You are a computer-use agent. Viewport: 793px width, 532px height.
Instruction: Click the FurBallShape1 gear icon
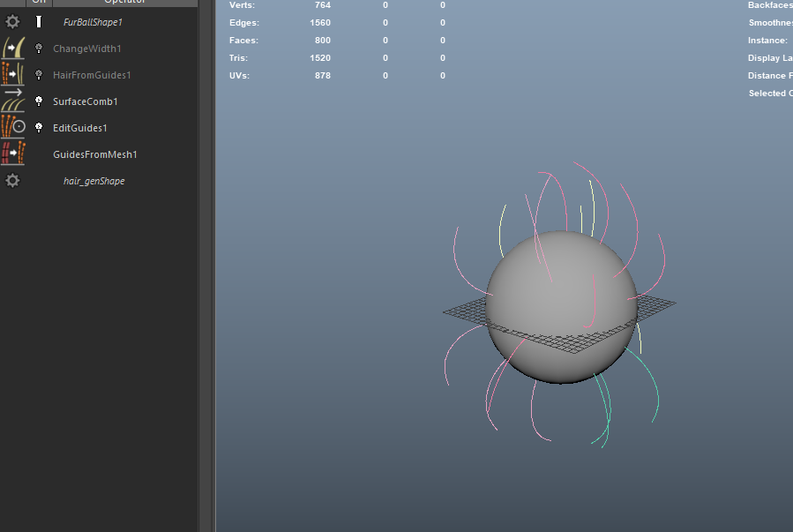click(12, 22)
